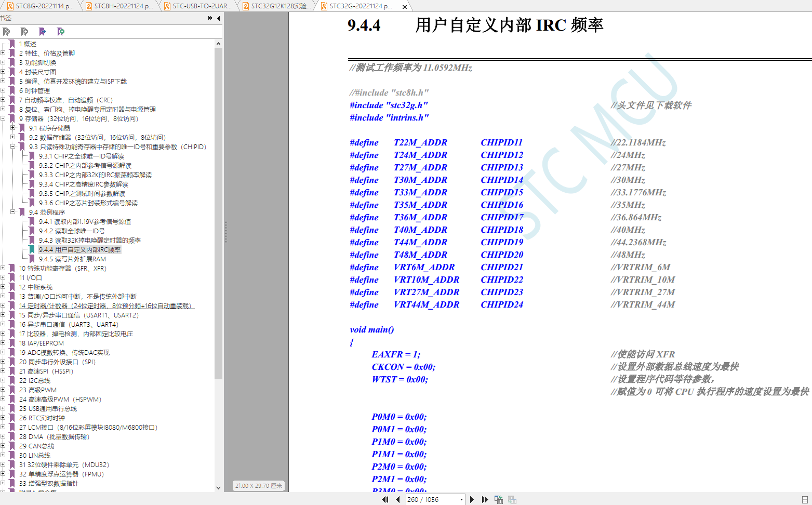Open bookmark 18 IAP/EEPROM
812x505 pixels.
point(42,343)
